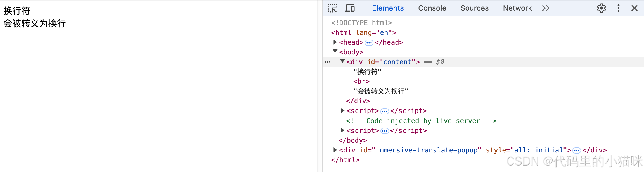
Task: Select the text node "会被转义为换行" in DOM tree
Action: pyautogui.click(x=381, y=91)
